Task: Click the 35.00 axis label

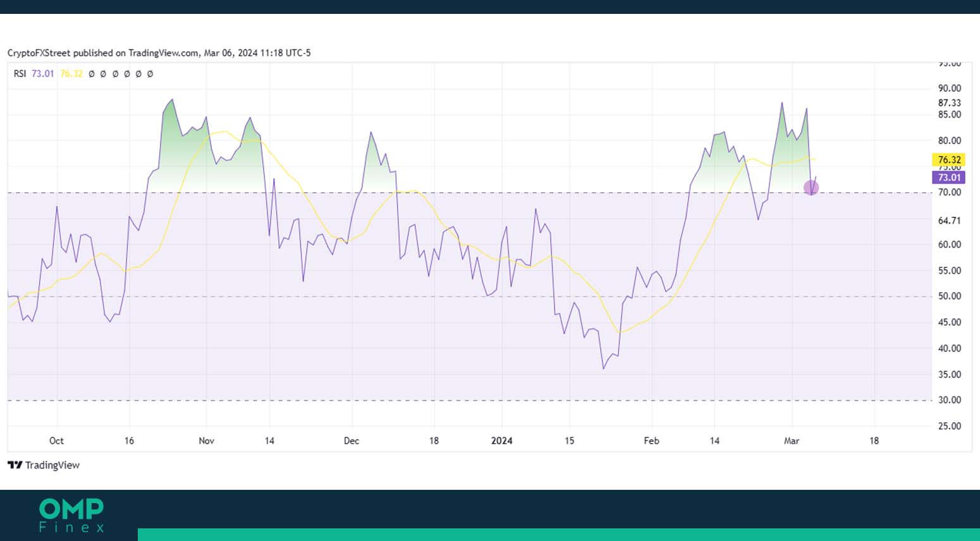Action: tap(950, 374)
